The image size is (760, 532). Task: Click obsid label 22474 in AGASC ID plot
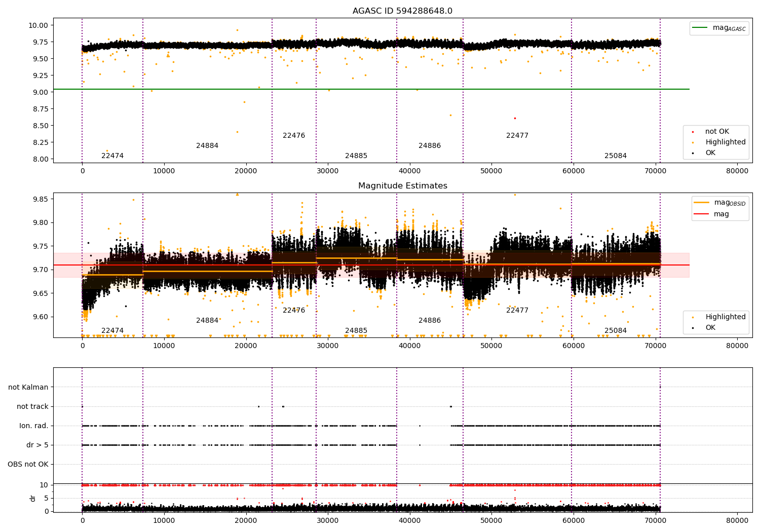[112, 156]
